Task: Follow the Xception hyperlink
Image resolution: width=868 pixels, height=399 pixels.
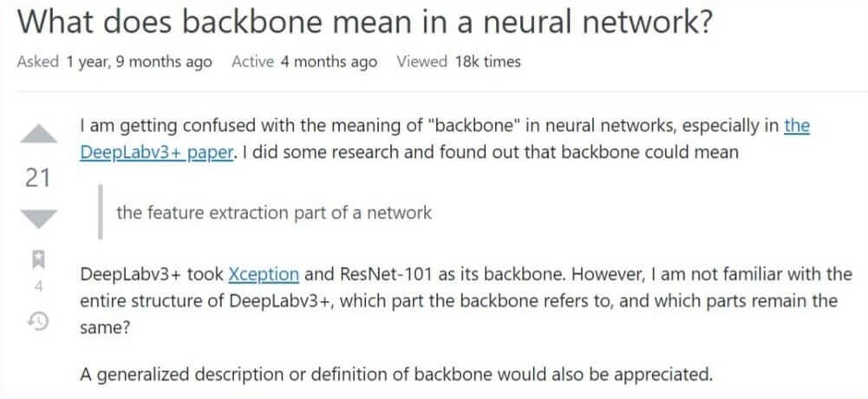Action: (x=264, y=275)
